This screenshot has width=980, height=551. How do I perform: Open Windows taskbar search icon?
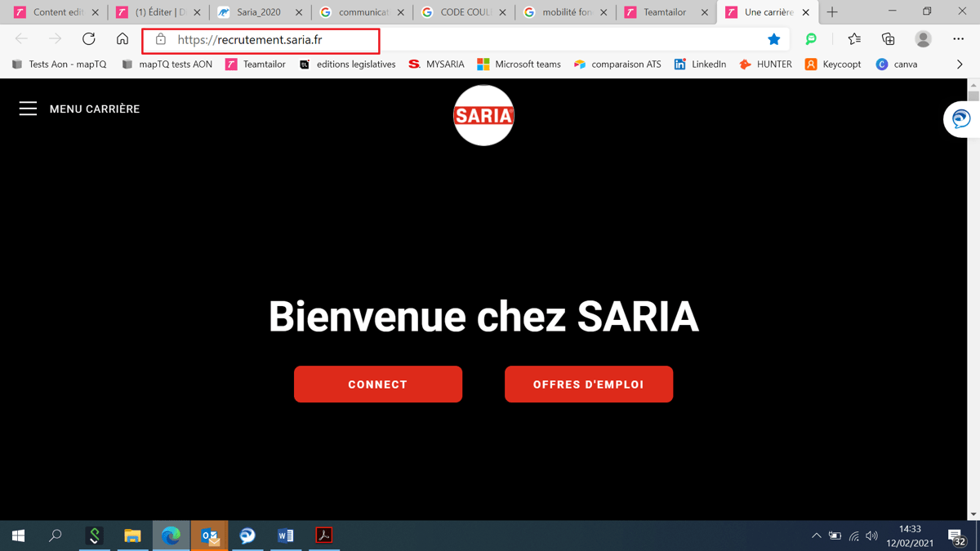pyautogui.click(x=56, y=535)
